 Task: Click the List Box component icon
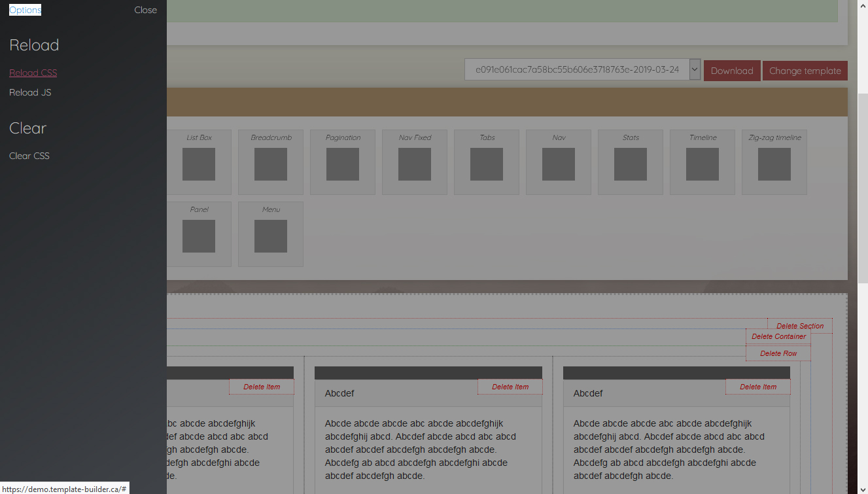point(199,164)
